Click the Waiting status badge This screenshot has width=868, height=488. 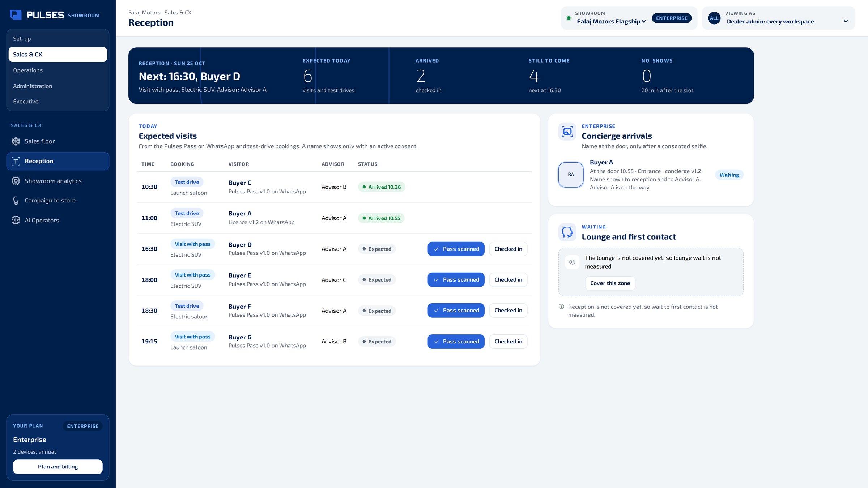[729, 175]
